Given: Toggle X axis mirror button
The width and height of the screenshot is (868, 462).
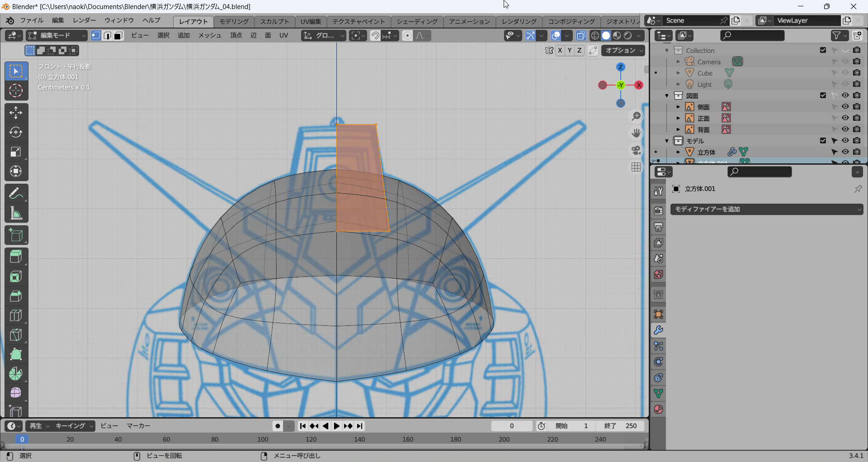Looking at the screenshot, I should point(560,50).
